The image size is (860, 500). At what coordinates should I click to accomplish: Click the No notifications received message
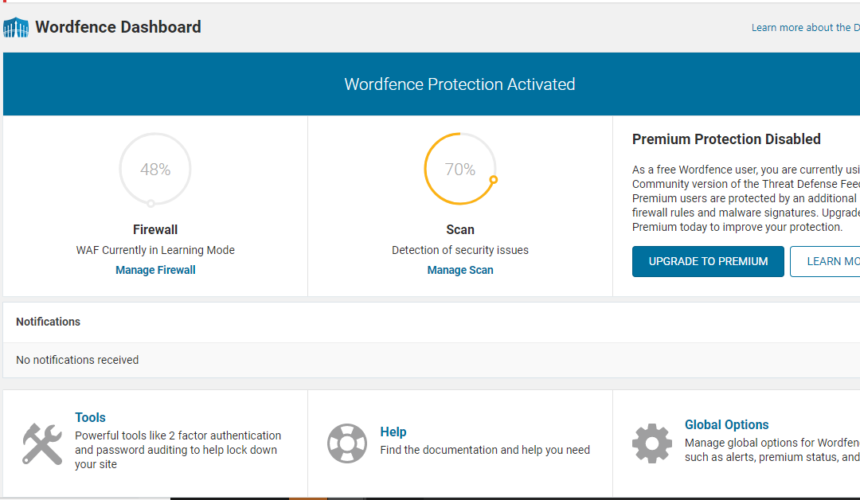pyautogui.click(x=77, y=360)
